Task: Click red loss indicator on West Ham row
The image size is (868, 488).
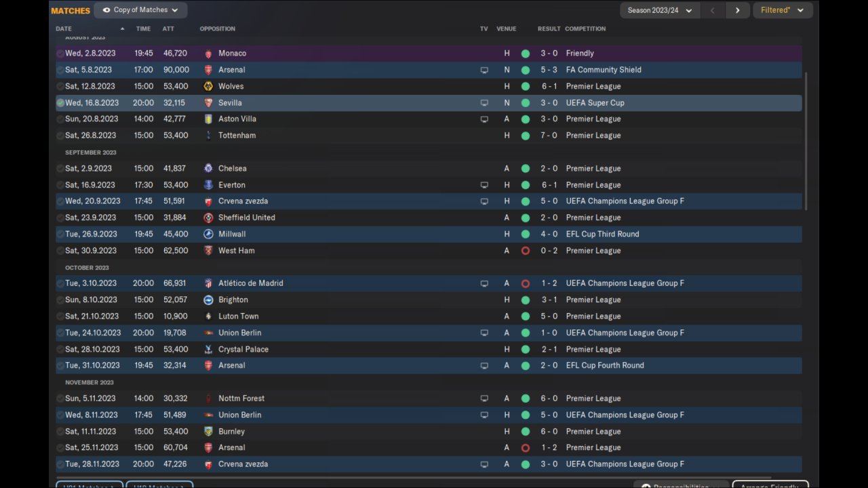Action: [525, 251]
